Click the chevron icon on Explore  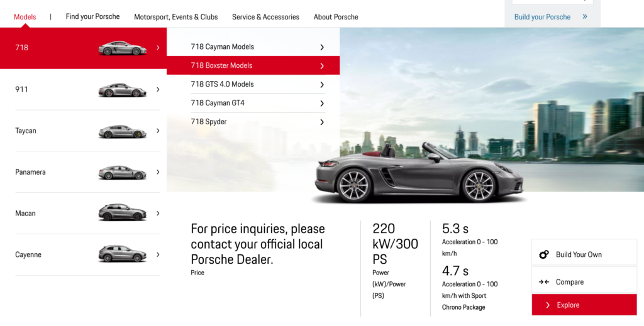(x=548, y=305)
